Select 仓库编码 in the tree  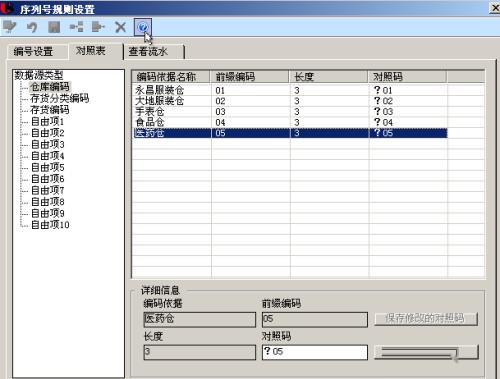(x=50, y=87)
